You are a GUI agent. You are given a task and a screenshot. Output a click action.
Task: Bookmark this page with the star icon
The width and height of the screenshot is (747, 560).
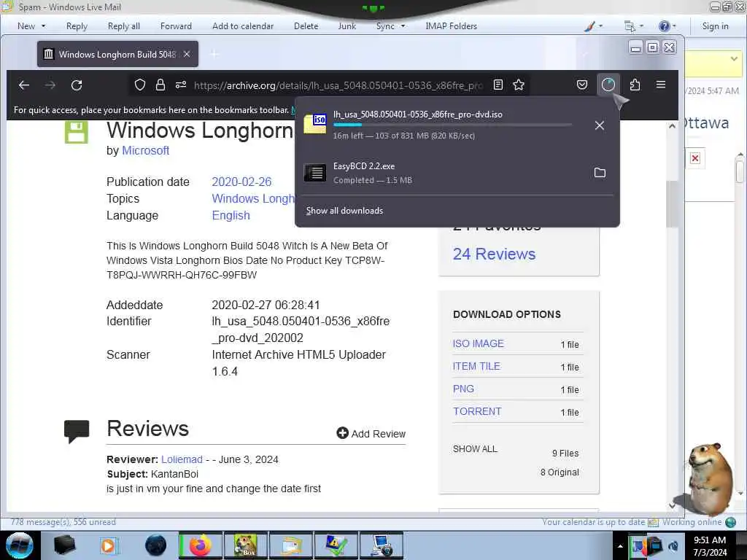click(x=519, y=85)
